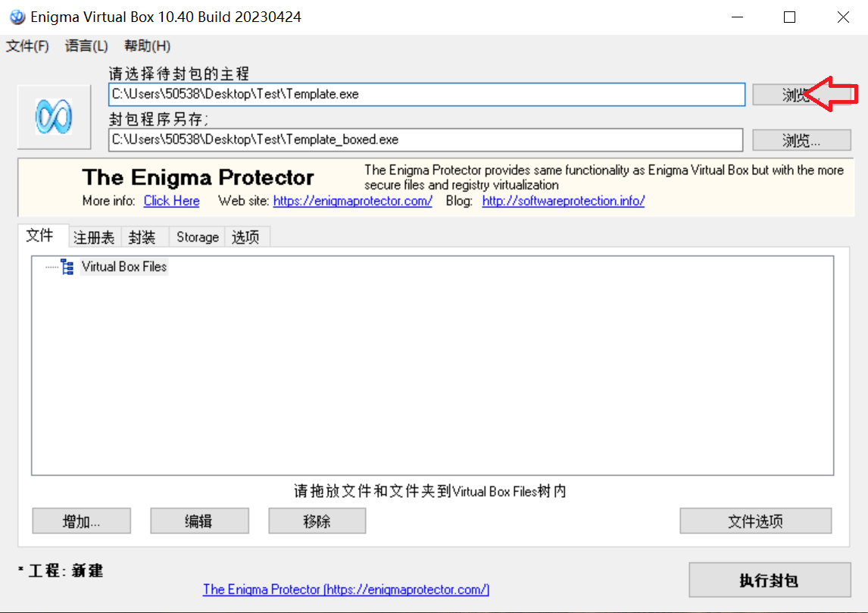Viewport: 868px width, 613px height.
Task: Switch to the 注册表 tab
Action: [94, 238]
